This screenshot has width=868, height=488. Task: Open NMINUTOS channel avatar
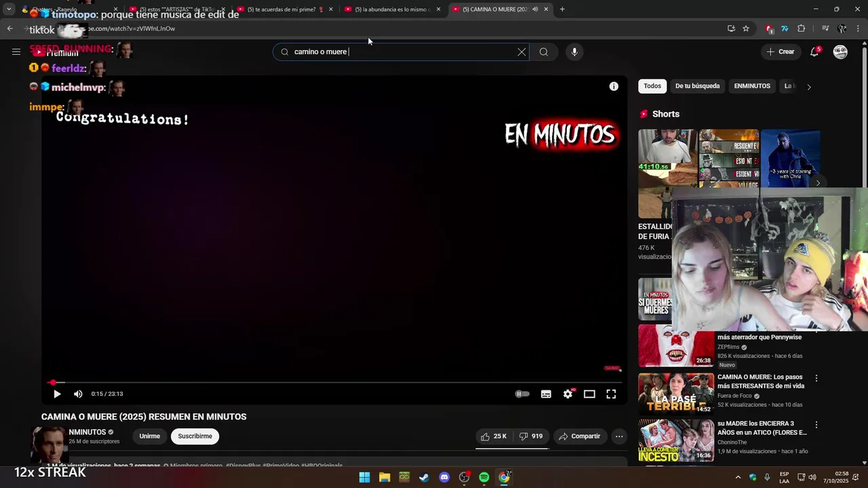coord(49,444)
